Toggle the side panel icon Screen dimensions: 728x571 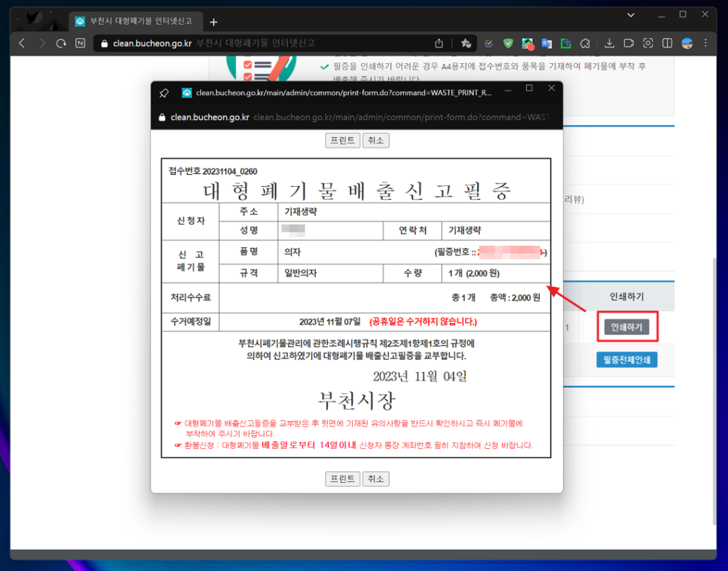[667, 43]
